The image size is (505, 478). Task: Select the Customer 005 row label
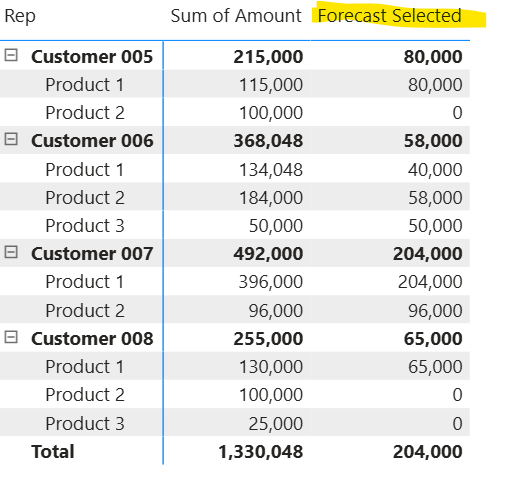(x=92, y=56)
